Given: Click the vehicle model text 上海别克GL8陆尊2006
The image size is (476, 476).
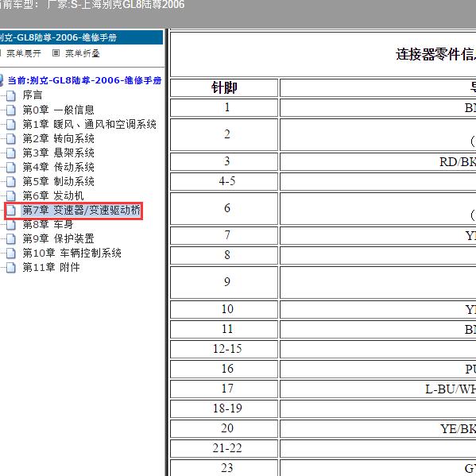Looking at the screenshot, I should [133, 4].
